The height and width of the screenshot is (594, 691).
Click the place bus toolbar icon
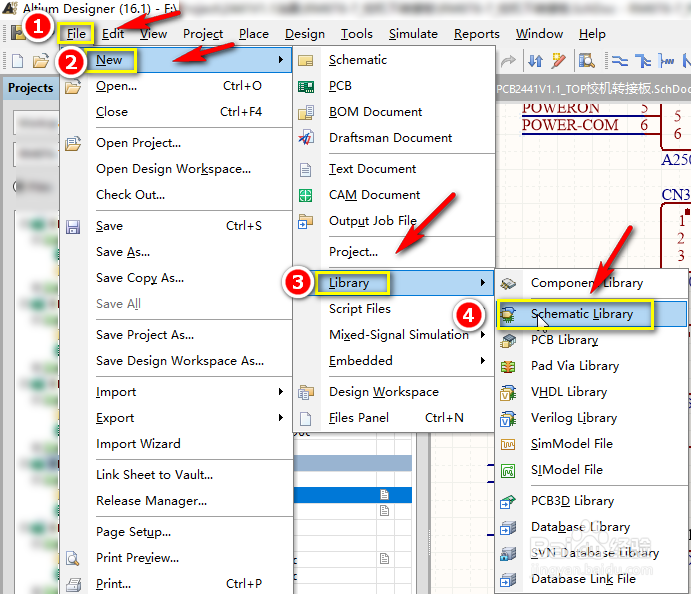tap(643, 61)
